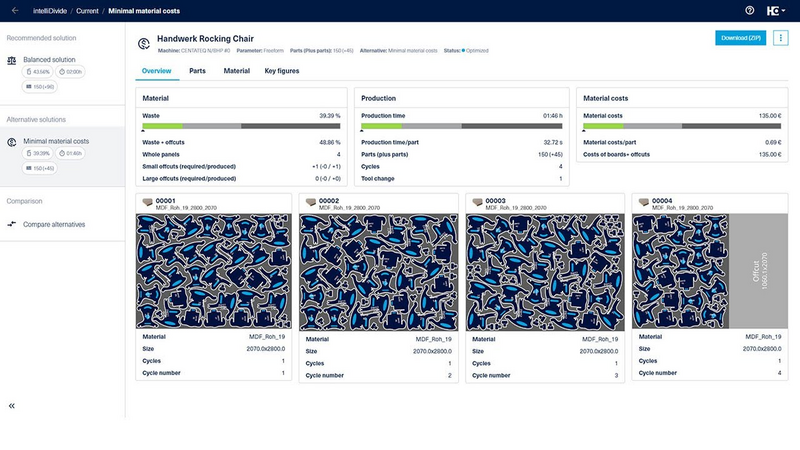Click the job icon beside Handwerk Rocking Chair
Viewport: 800px width, 450px height.
[x=144, y=43]
